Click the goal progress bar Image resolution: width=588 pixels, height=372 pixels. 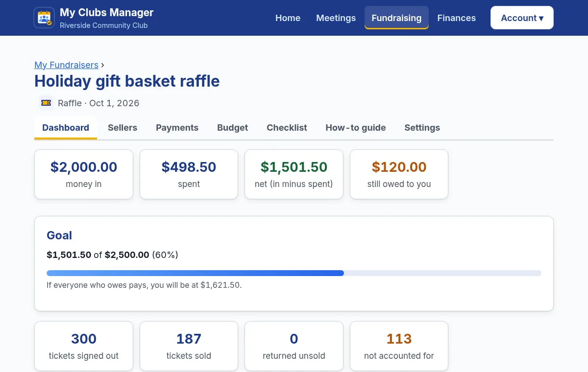point(294,273)
